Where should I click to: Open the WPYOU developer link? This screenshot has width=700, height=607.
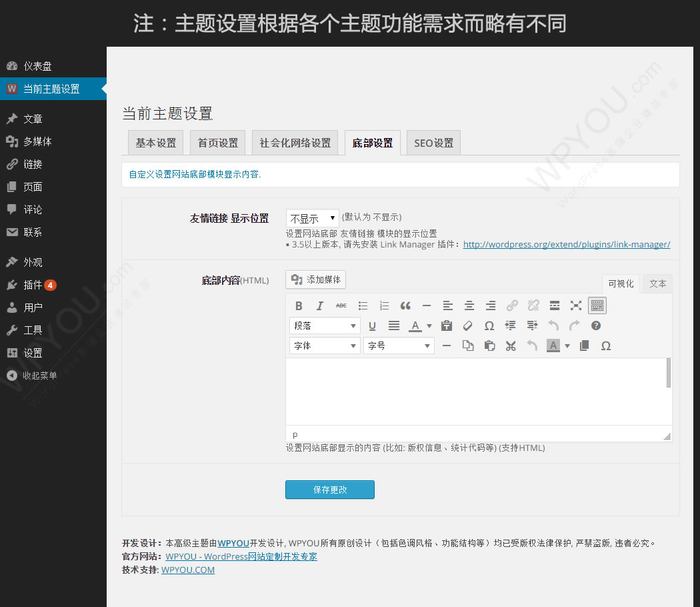click(x=233, y=543)
